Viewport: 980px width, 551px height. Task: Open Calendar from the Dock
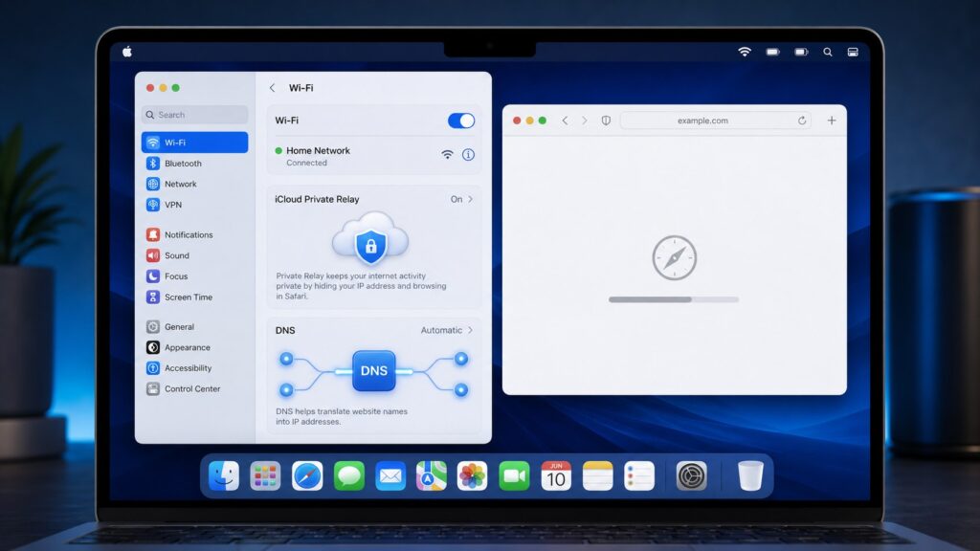coord(556,476)
